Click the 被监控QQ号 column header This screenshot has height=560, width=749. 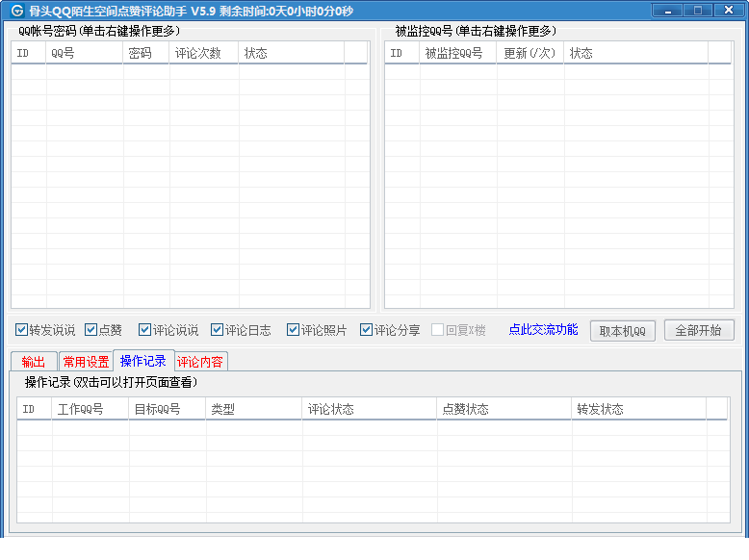coord(457,53)
